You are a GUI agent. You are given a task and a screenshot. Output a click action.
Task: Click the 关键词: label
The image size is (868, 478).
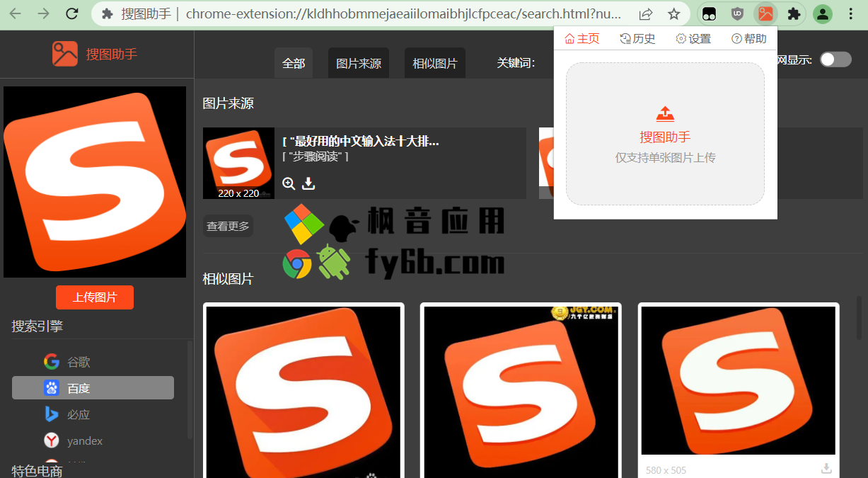(516, 63)
